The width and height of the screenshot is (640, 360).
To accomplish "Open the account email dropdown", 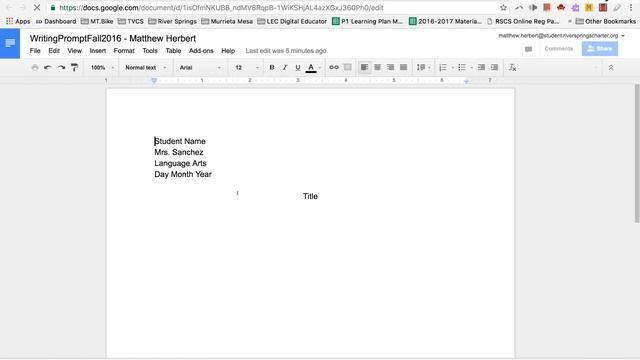I will coord(561,36).
